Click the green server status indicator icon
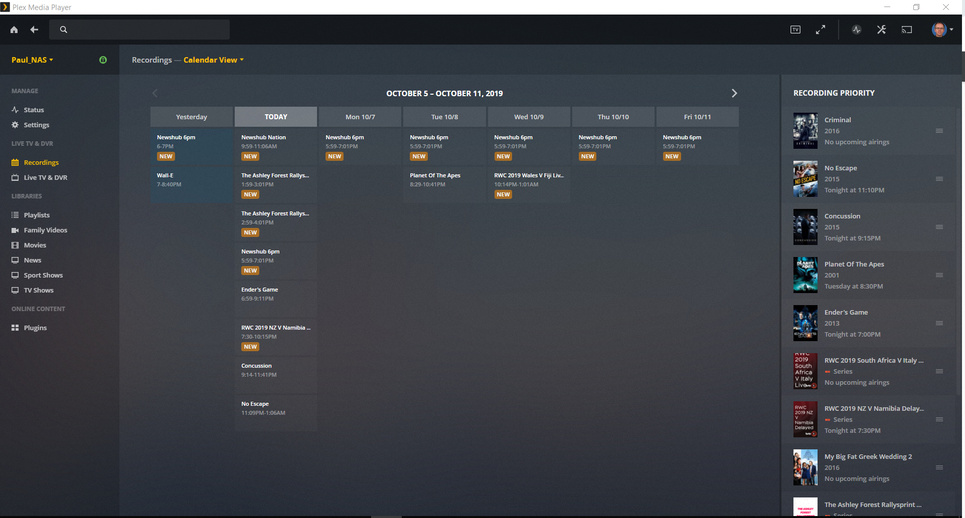The image size is (965, 518). click(x=103, y=60)
